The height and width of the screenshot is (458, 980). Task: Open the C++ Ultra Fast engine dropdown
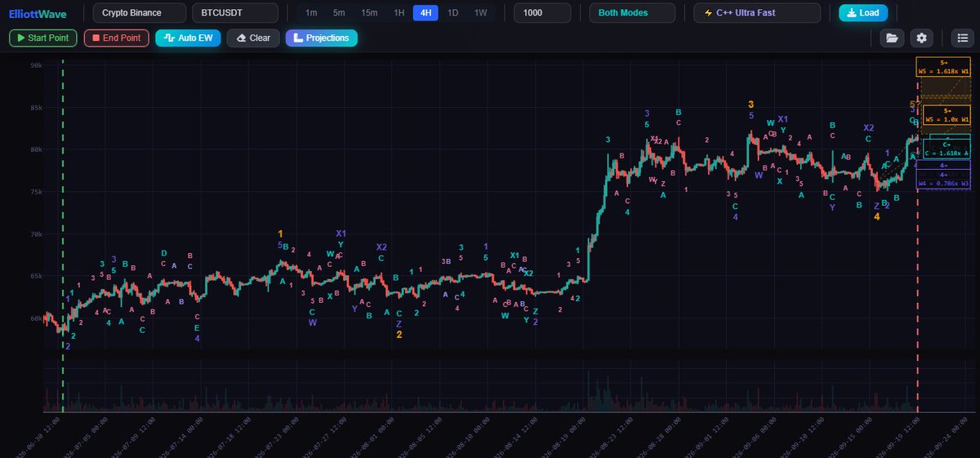point(757,13)
